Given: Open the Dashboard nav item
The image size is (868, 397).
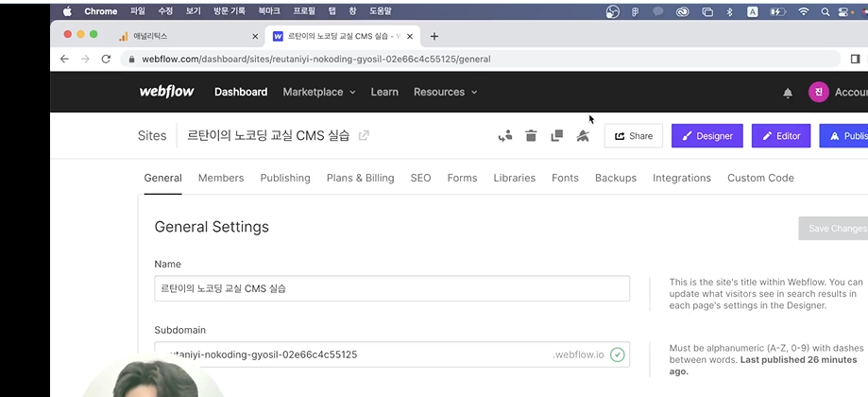Looking at the screenshot, I should tap(241, 92).
